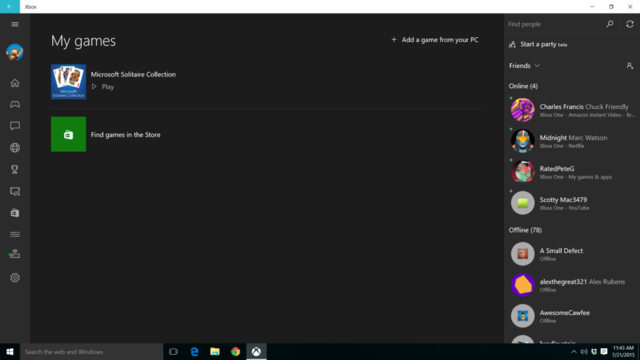The image size is (640, 360).
Task: Collapse the Offline (78) section header
Action: [x=525, y=230]
